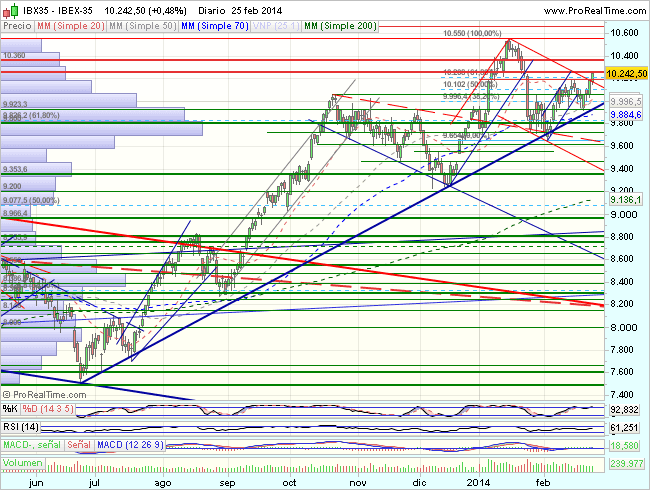The height and width of the screenshot is (490, 650).
Task: Click the jul date axis label
Action: 95,483
